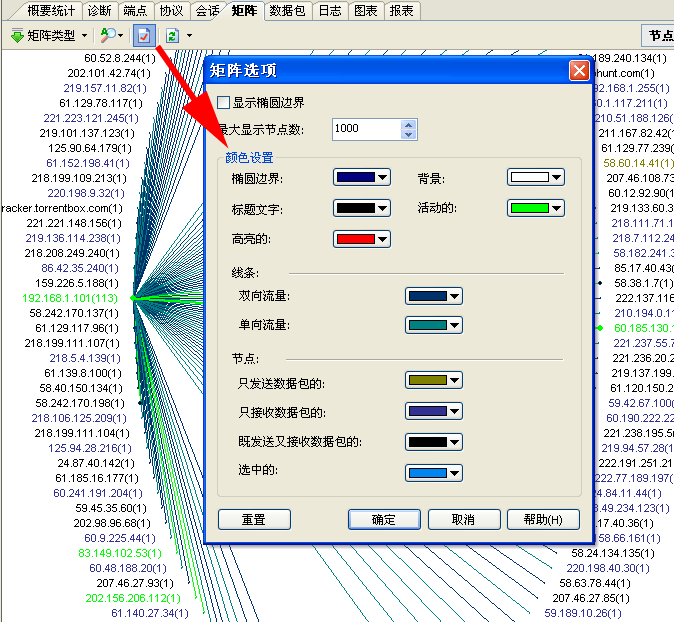Image resolution: width=674 pixels, height=622 pixels.
Task: Select node 61.140.27.34(1)
Action: (x=150, y=613)
